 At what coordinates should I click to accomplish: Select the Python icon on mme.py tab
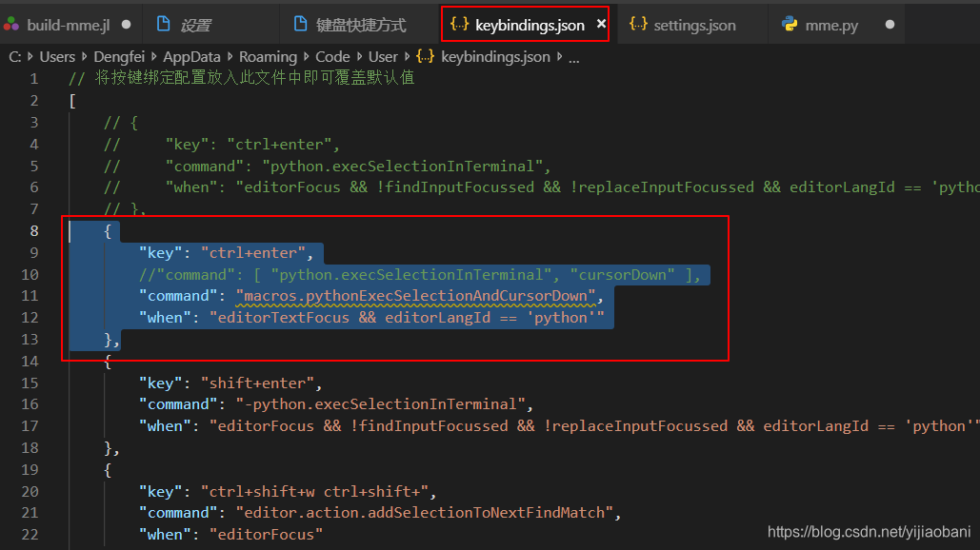[x=789, y=24]
